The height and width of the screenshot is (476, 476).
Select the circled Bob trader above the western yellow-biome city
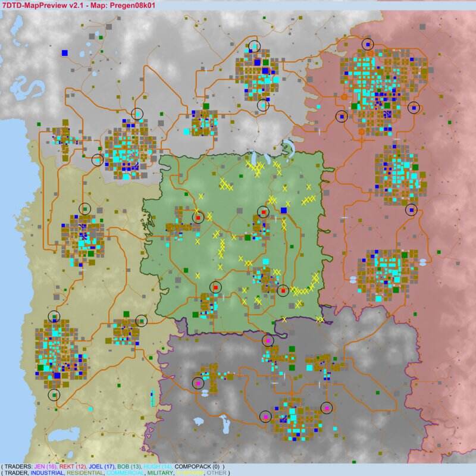84,209
